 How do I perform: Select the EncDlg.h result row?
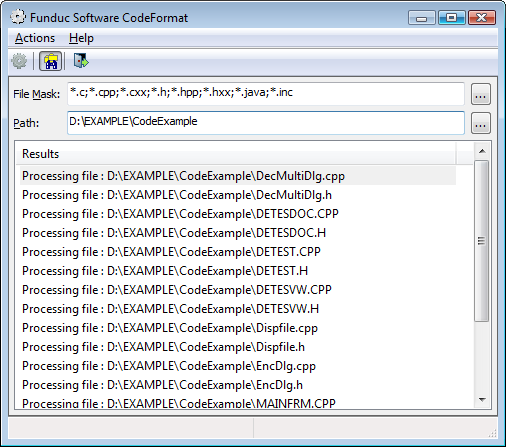[238, 385]
